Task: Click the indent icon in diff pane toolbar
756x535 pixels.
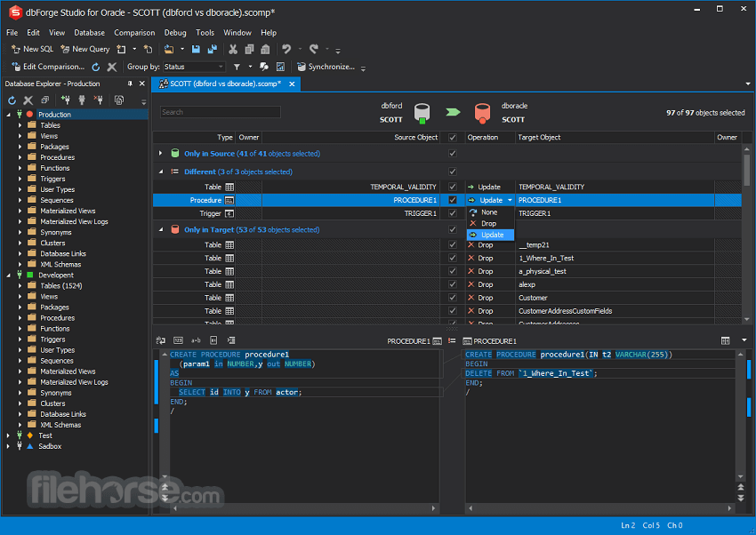Action: pyautogui.click(x=231, y=340)
